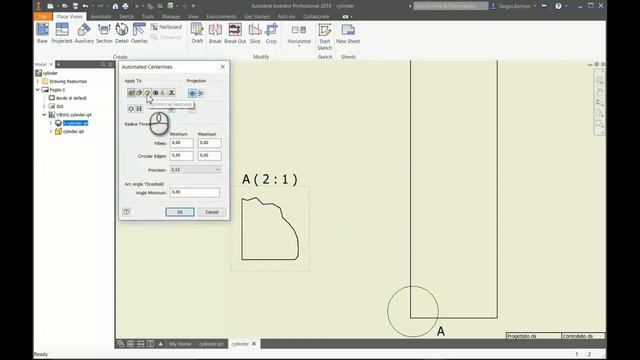Click the Home icon in quick access toolbar

116,6
